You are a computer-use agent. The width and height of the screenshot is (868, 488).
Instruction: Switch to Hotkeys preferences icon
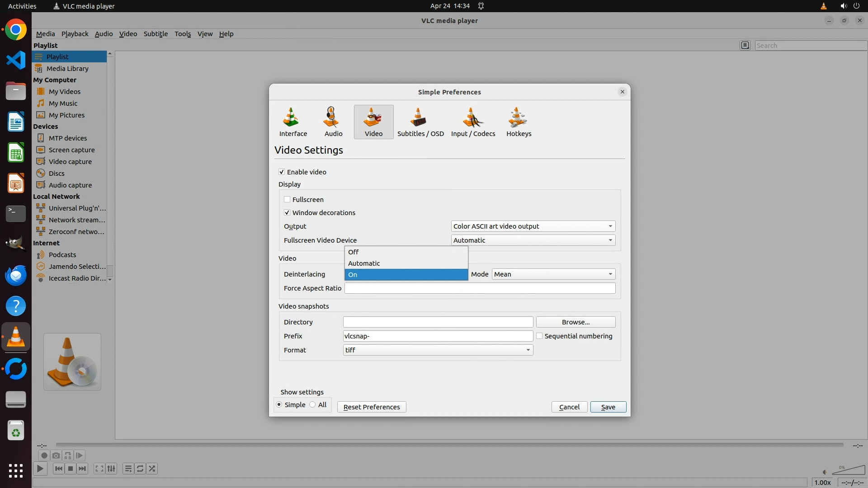click(519, 122)
